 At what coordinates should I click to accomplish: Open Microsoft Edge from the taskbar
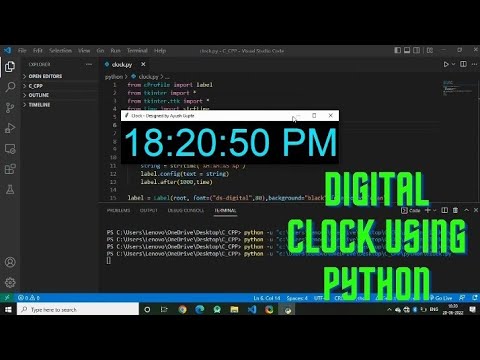(200, 310)
